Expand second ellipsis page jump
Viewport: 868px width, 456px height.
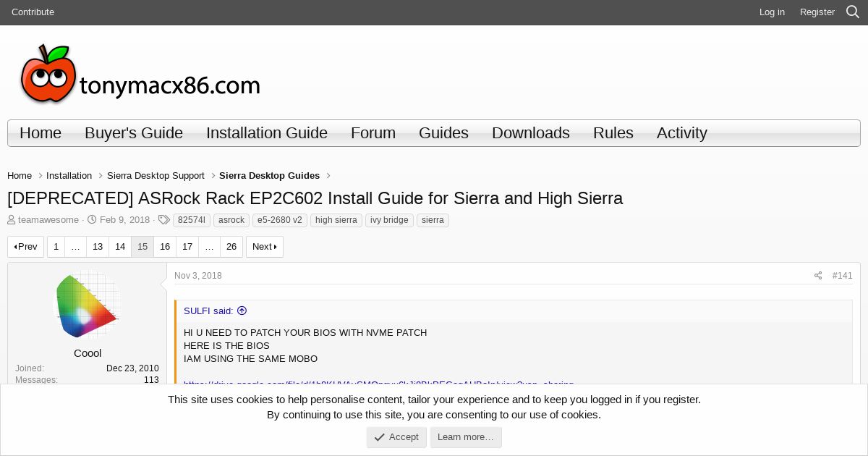tap(209, 247)
